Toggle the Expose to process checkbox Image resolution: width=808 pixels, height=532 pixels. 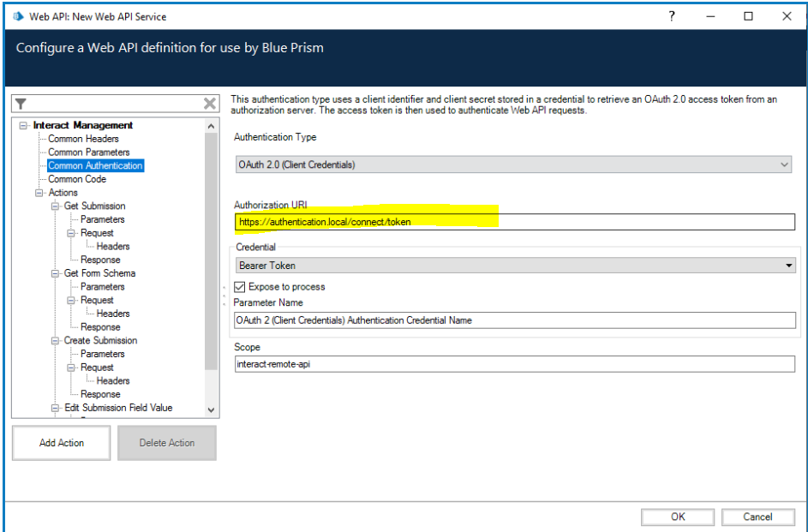point(241,287)
